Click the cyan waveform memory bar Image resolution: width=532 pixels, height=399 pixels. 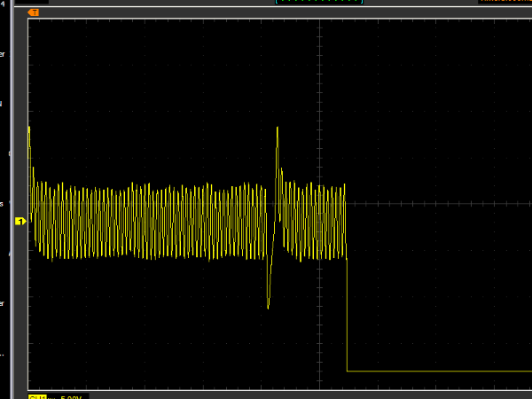[x=320, y=2]
